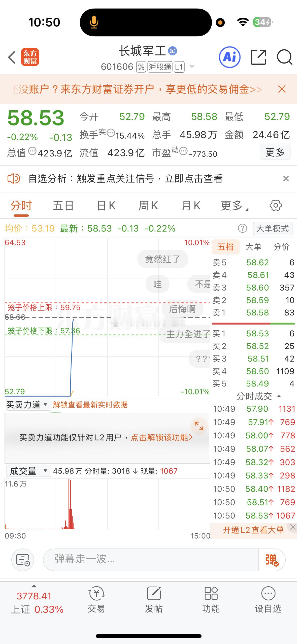Tap the microphone indicator in status bar
Image resolution: width=297 pixels, height=644 pixels.
click(x=94, y=22)
